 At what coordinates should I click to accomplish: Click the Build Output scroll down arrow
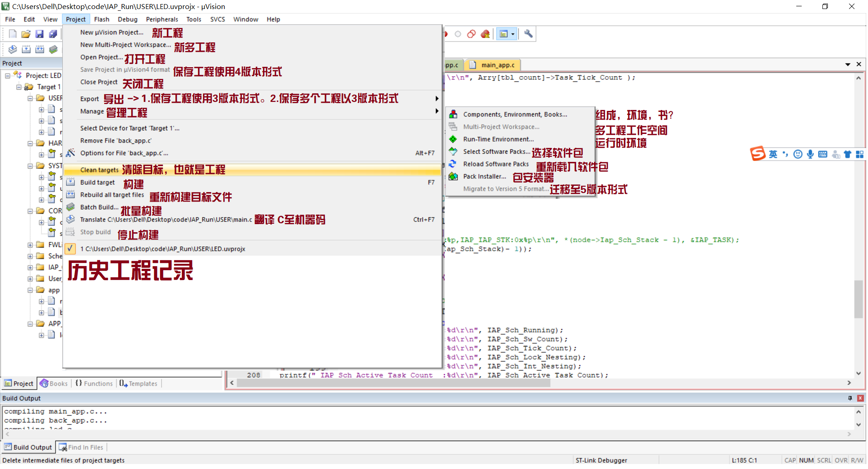859,425
